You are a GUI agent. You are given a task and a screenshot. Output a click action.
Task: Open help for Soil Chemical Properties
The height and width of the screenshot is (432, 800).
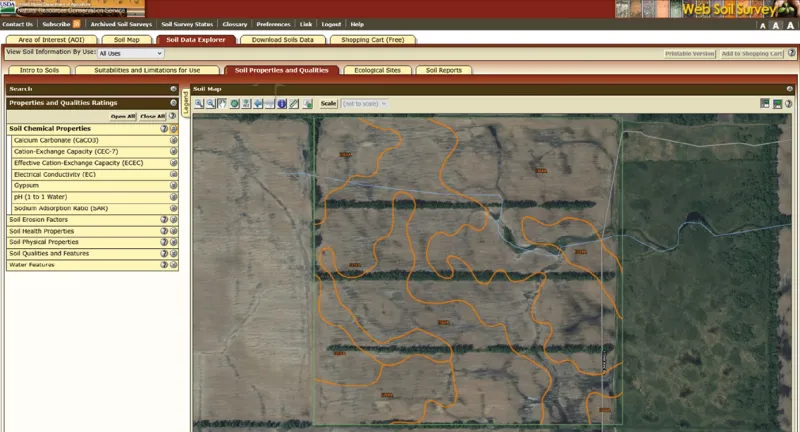tap(164, 129)
